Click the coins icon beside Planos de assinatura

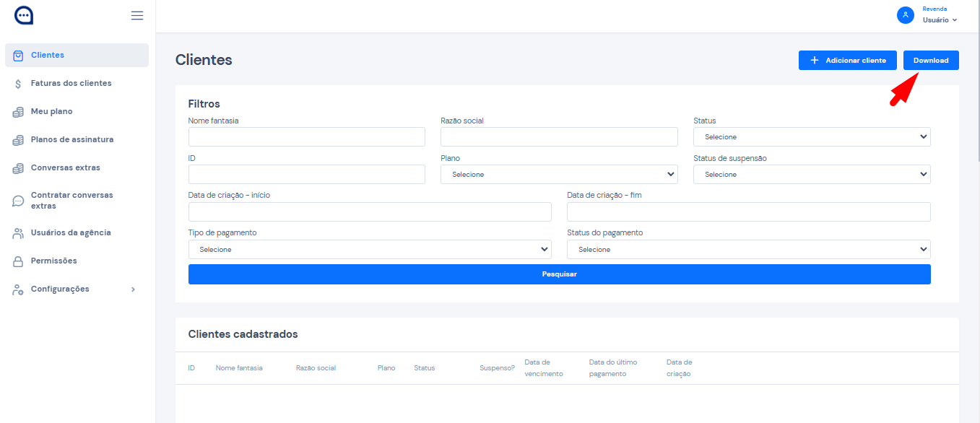tap(18, 140)
